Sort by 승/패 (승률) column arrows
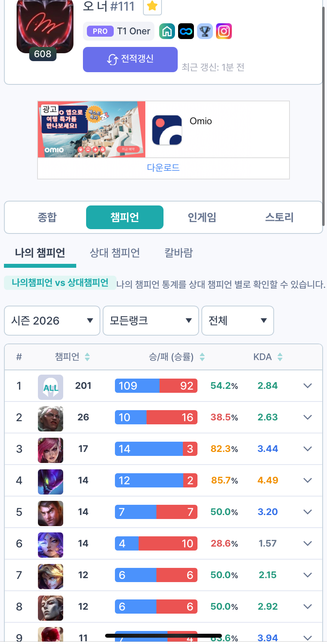Viewport: 327px width, 644px height. [x=202, y=357]
